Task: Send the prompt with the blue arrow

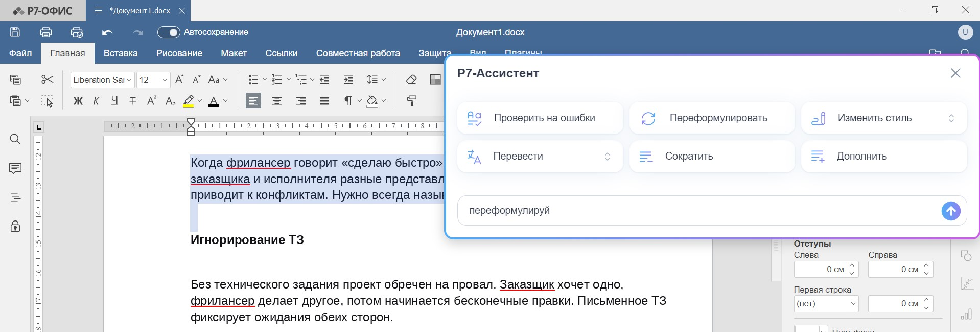Action: [951, 211]
